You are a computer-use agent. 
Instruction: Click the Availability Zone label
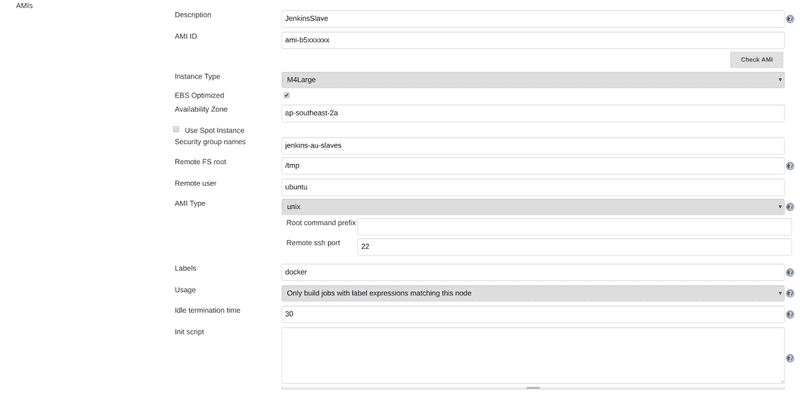[201, 109]
